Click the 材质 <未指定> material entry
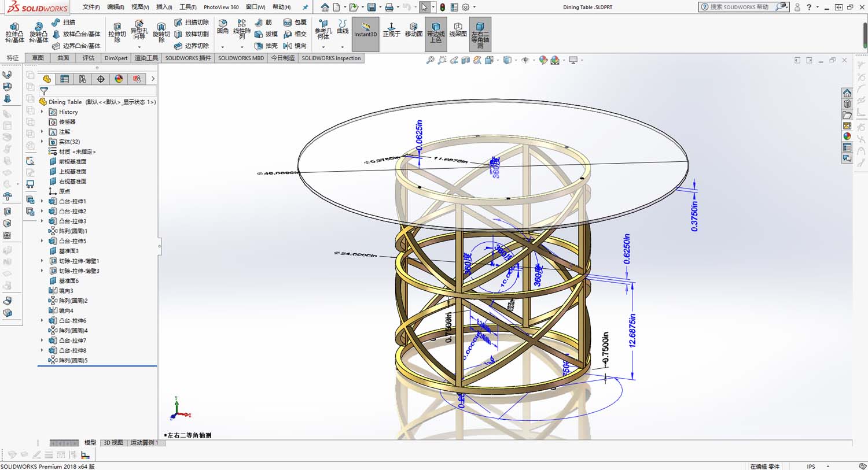This screenshot has width=868, height=470. pos(77,151)
